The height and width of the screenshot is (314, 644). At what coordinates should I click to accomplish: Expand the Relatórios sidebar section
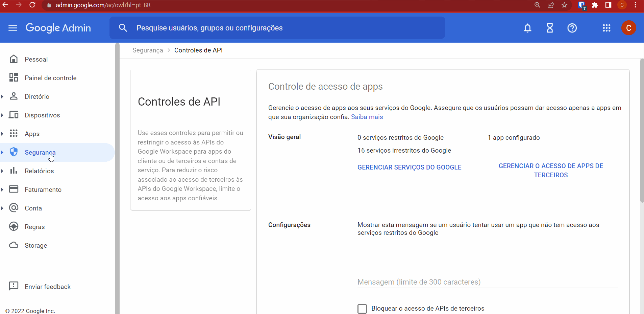2,171
